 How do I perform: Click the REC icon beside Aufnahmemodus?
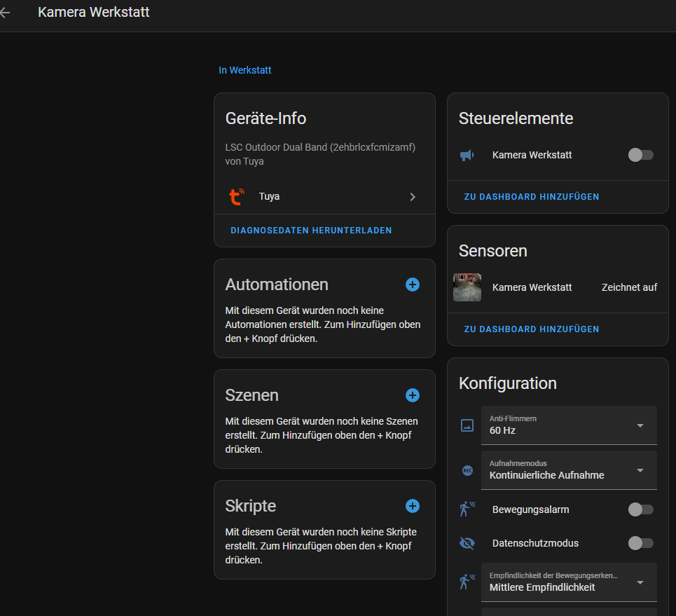(x=467, y=471)
